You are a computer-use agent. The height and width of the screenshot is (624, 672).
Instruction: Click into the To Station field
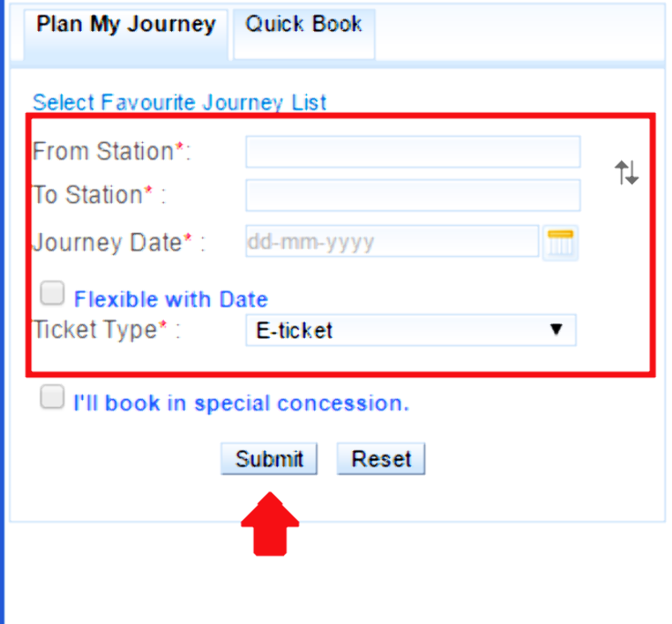[412, 195]
